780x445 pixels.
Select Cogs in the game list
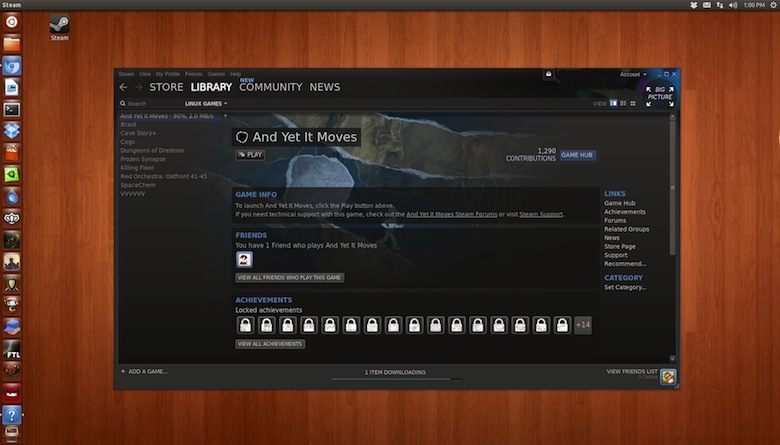coord(127,142)
